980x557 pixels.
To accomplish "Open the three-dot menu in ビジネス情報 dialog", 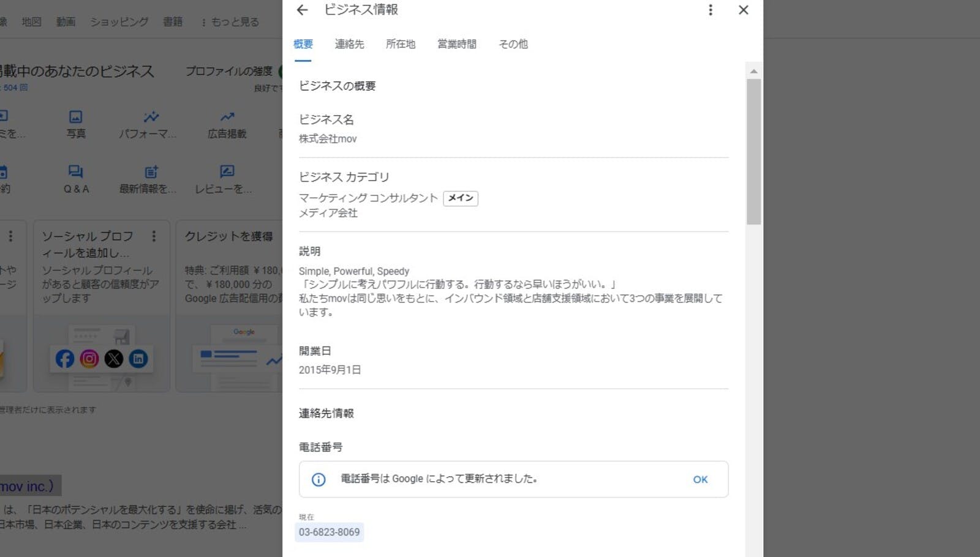I will pos(710,10).
